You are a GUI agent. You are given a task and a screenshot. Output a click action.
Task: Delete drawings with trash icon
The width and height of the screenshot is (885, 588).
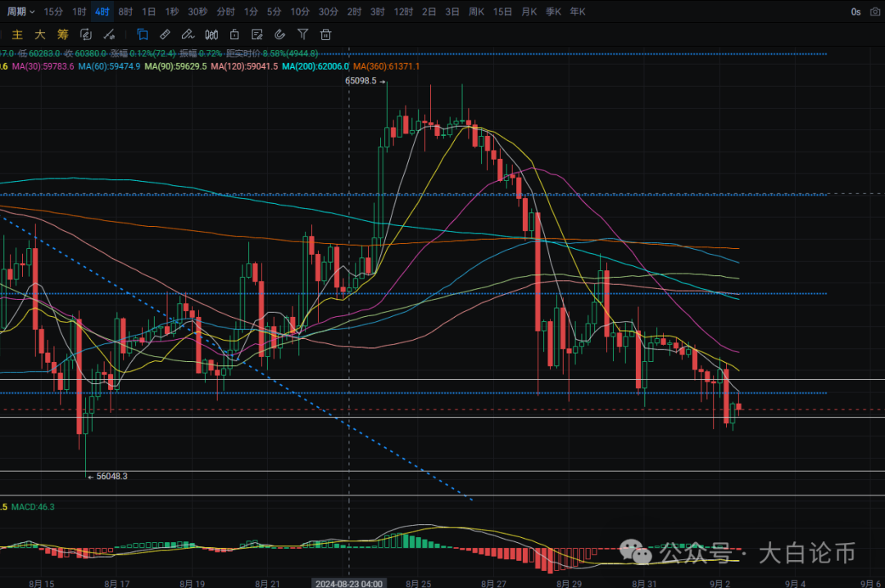325,35
